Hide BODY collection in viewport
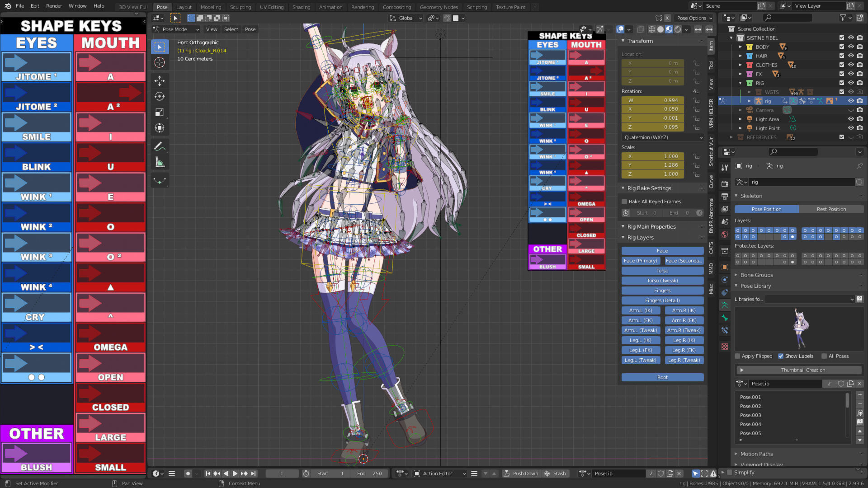Viewport: 868px width, 488px height. point(851,47)
